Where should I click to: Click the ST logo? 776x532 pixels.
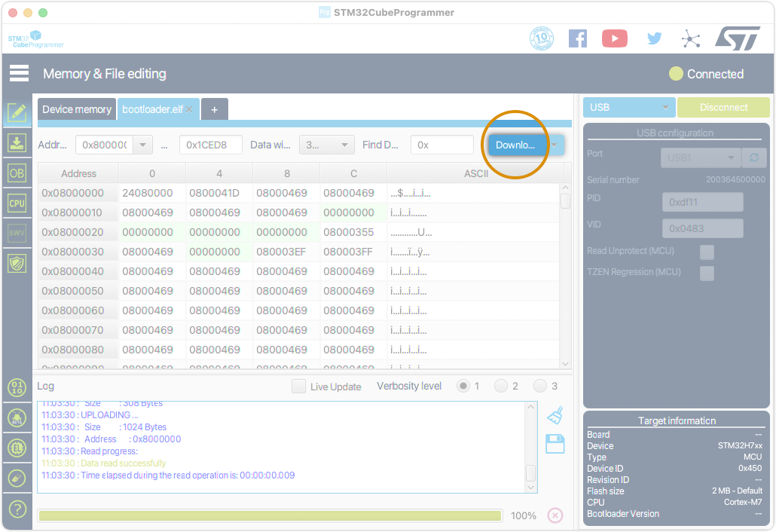pyautogui.click(x=738, y=38)
